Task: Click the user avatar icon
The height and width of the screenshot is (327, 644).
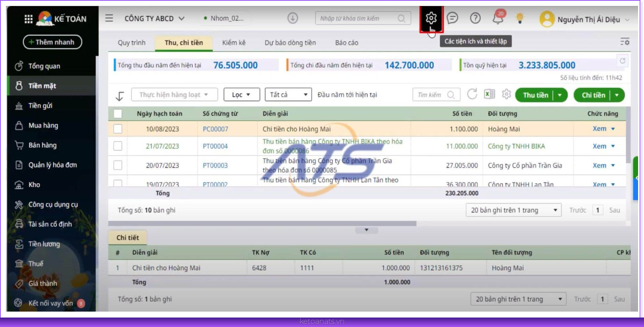Action: (547, 19)
